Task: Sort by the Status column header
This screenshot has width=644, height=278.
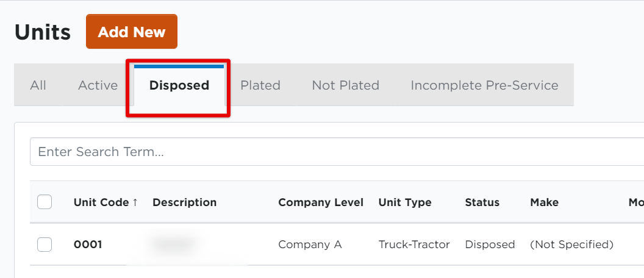Action: click(482, 202)
